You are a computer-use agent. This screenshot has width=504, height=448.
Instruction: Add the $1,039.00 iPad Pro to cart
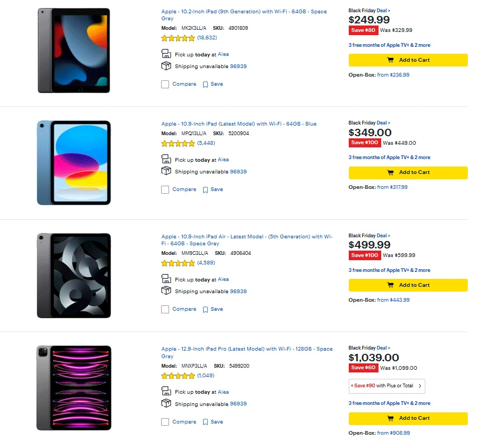pos(408,418)
